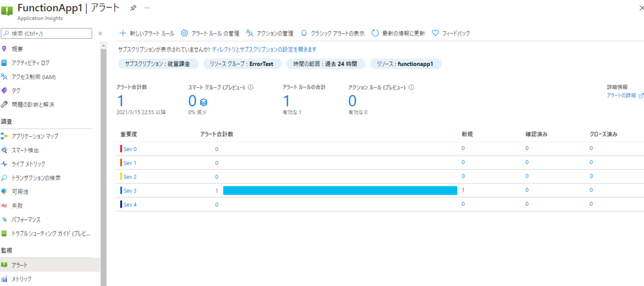The image size is (644, 286).
Task: Open the ellipsis more options in title
Action: pos(148,9)
